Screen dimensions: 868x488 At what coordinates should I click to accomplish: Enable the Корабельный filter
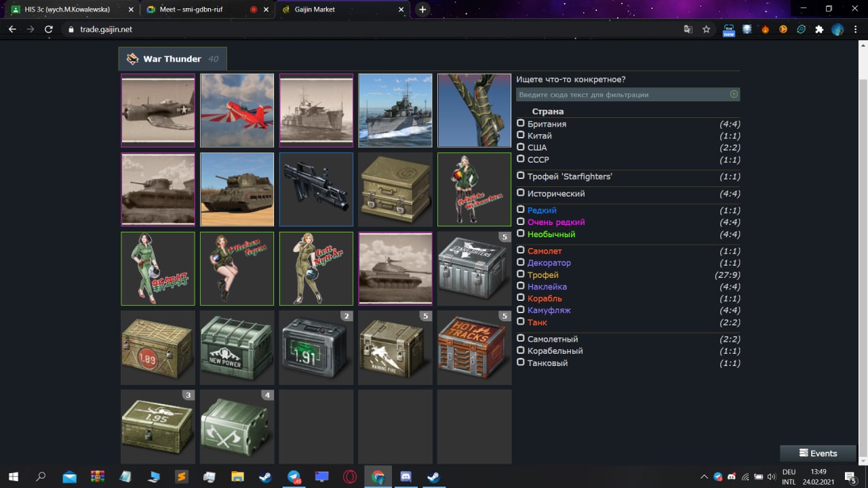click(521, 350)
